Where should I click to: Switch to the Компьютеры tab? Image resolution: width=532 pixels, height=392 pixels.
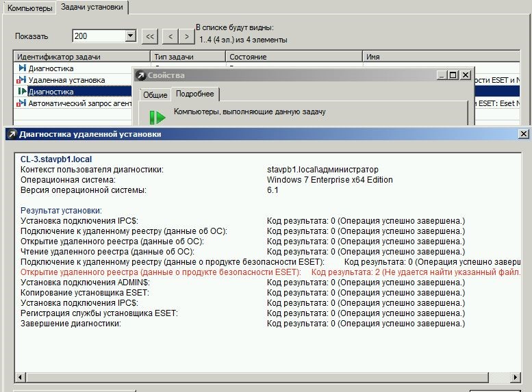(x=29, y=8)
